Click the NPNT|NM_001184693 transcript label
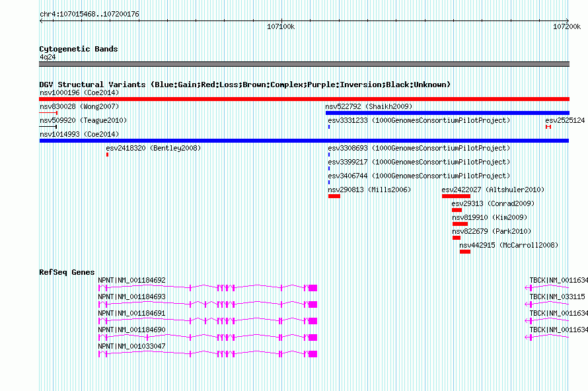588x391 pixels. [x=131, y=297]
